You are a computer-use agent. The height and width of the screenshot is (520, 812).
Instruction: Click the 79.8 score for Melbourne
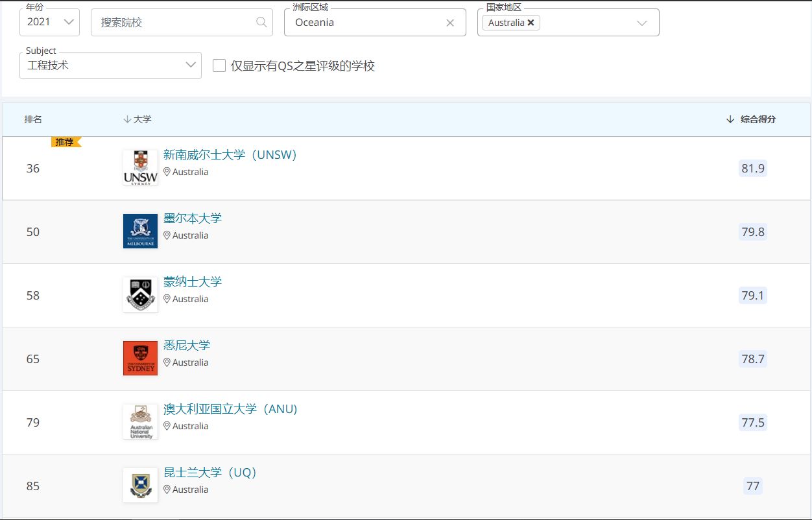[x=753, y=232]
